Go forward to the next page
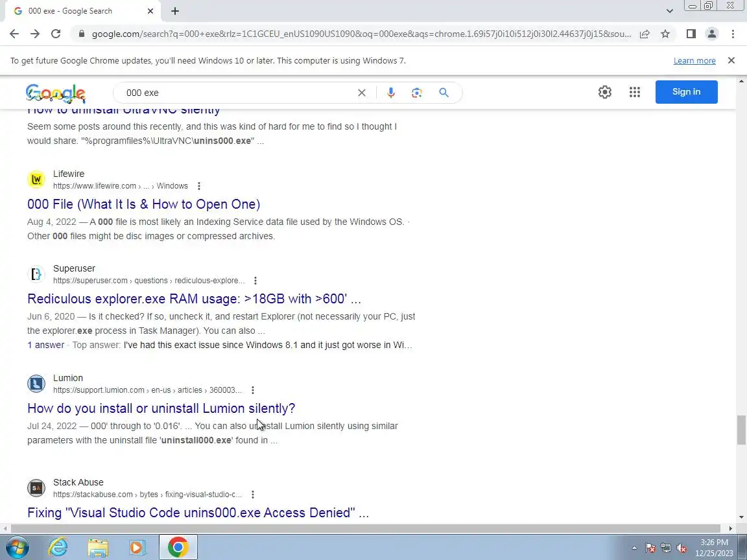This screenshot has width=747, height=560. tap(35, 34)
